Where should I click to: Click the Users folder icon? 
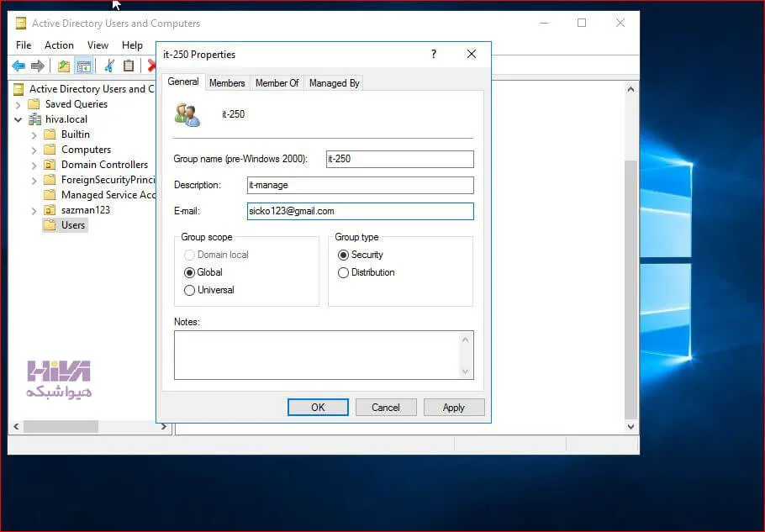tap(50, 224)
